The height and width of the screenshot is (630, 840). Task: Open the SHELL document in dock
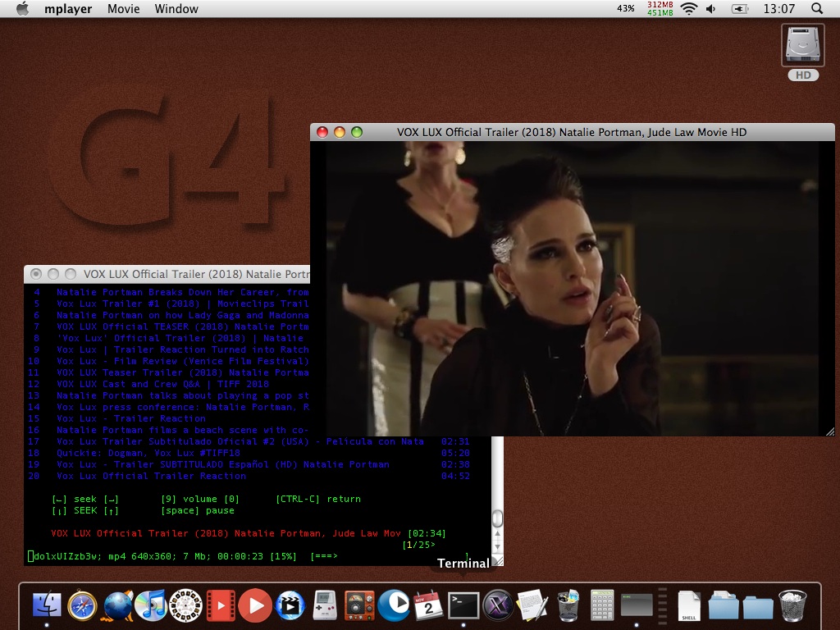click(689, 605)
